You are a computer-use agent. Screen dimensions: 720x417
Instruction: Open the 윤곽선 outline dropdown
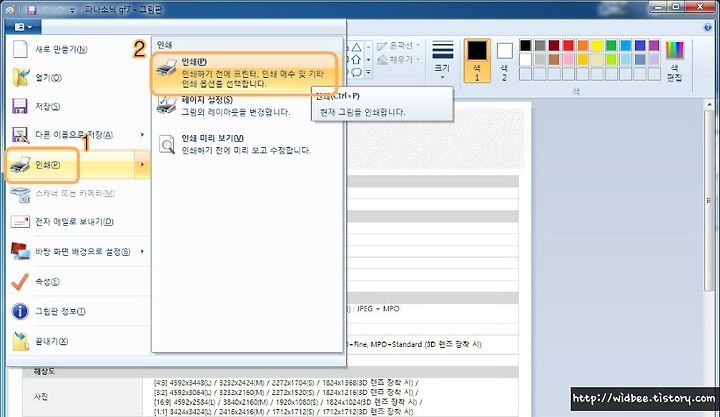(398, 45)
